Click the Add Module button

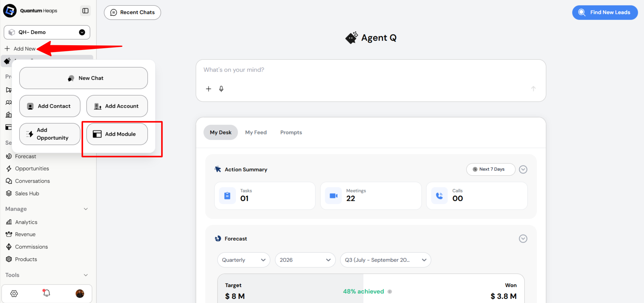pyautogui.click(x=117, y=134)
